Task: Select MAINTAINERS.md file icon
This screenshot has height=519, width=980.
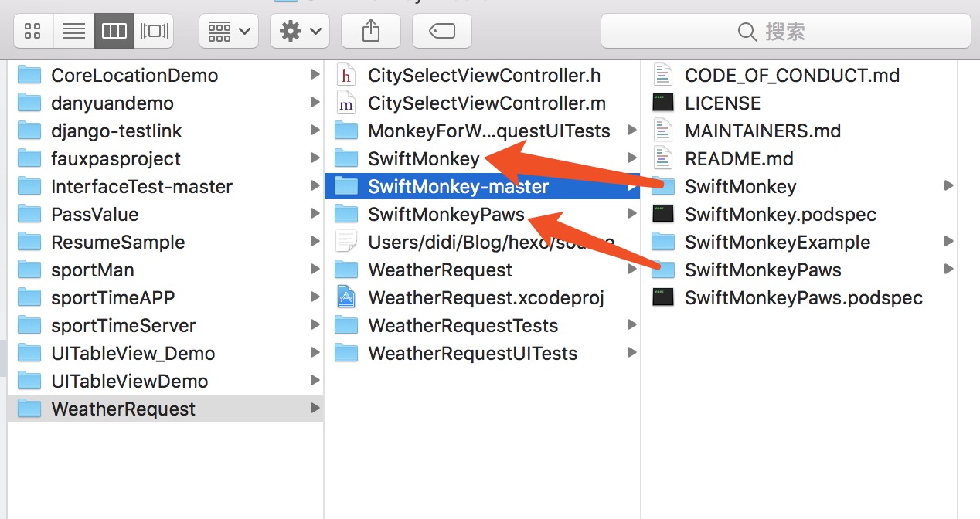Action: [663, 131]
